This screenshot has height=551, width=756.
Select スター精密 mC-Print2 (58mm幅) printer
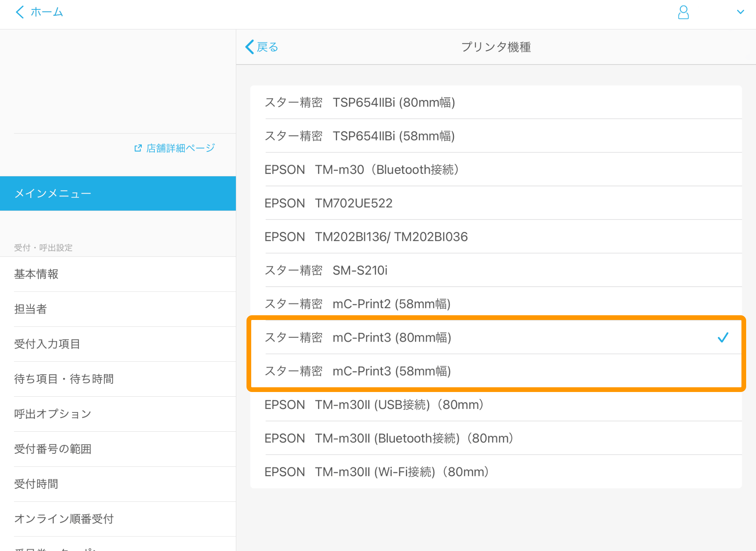coord(496,304)
